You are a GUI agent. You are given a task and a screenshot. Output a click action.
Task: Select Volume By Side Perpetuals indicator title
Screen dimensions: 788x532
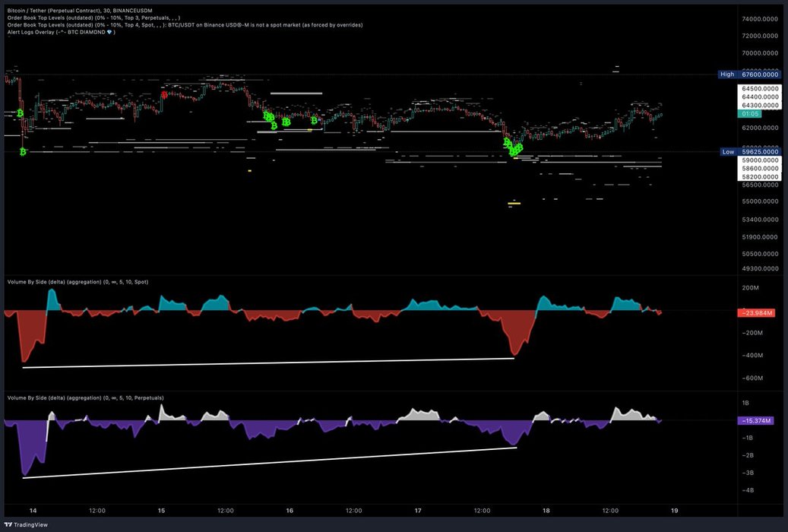85,397
